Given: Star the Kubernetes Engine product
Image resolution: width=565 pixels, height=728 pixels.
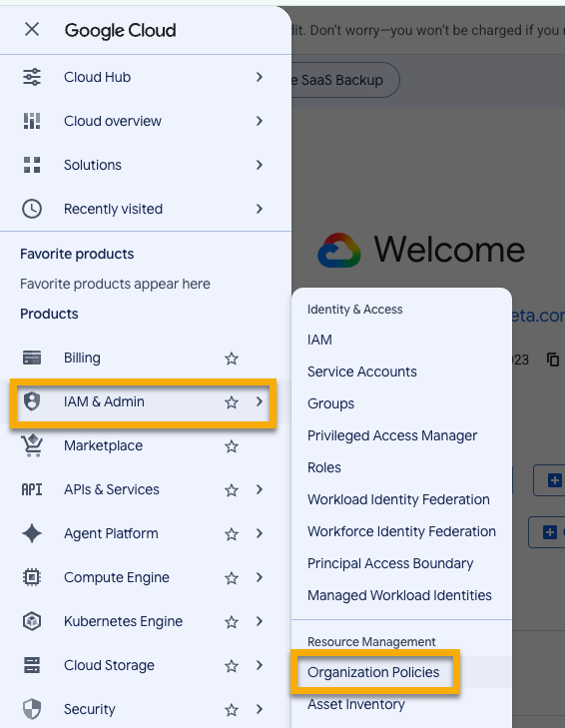Looking at the screenshot, I should pyautogui.click(x=232, y=622).
